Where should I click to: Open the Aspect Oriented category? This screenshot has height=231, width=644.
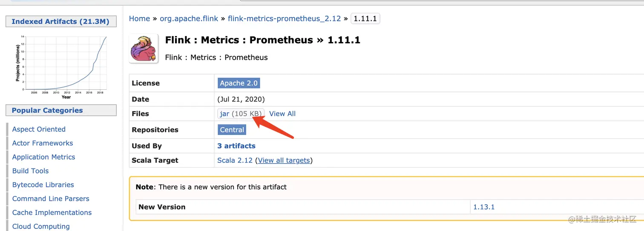coord(39,129)
